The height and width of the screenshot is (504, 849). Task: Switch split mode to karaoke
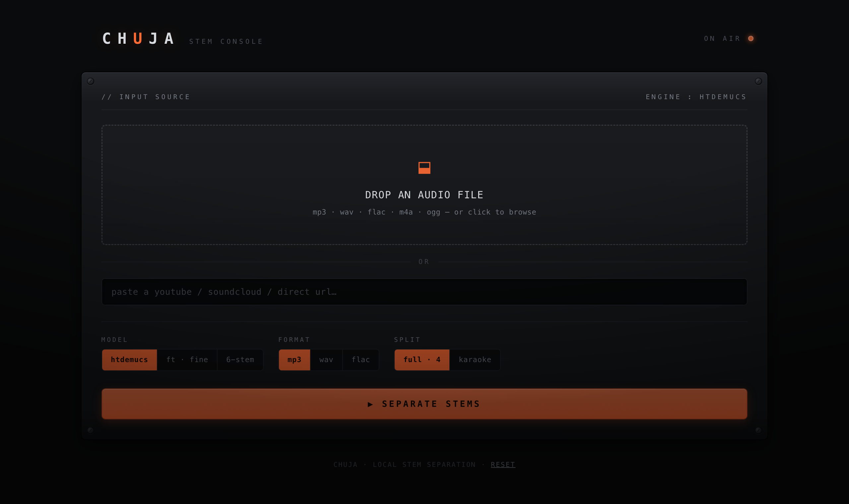[x=475, y=360]
